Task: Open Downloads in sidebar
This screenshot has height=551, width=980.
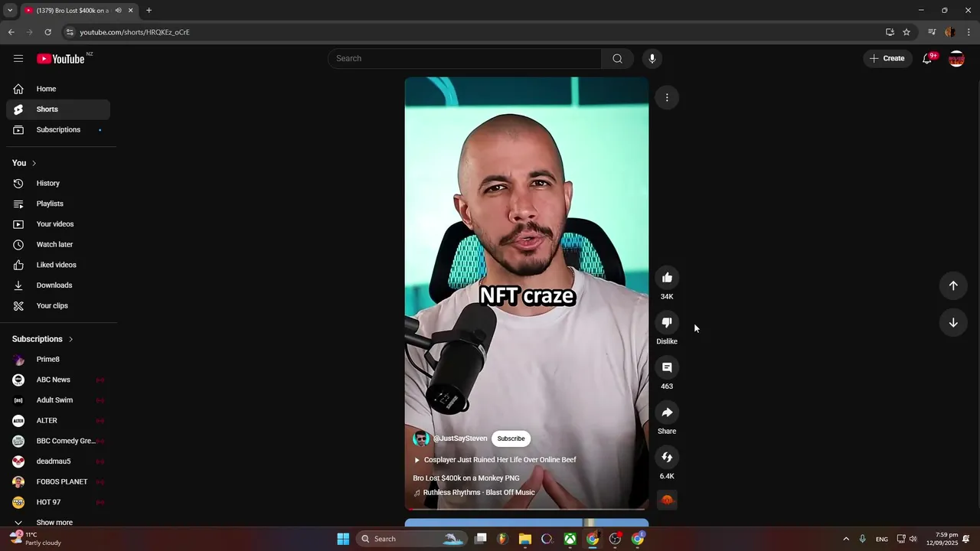Action: (x=58, y=285)
